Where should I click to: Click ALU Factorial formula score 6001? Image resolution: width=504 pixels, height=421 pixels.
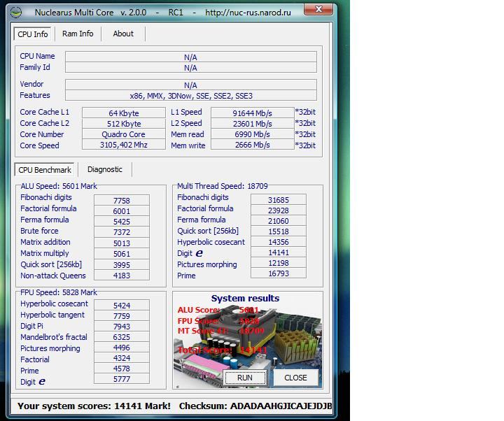click(x=122, y=211)
